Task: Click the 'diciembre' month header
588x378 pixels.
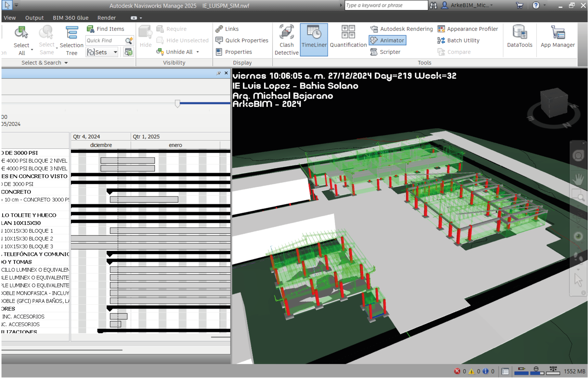Action: (101, 145)
